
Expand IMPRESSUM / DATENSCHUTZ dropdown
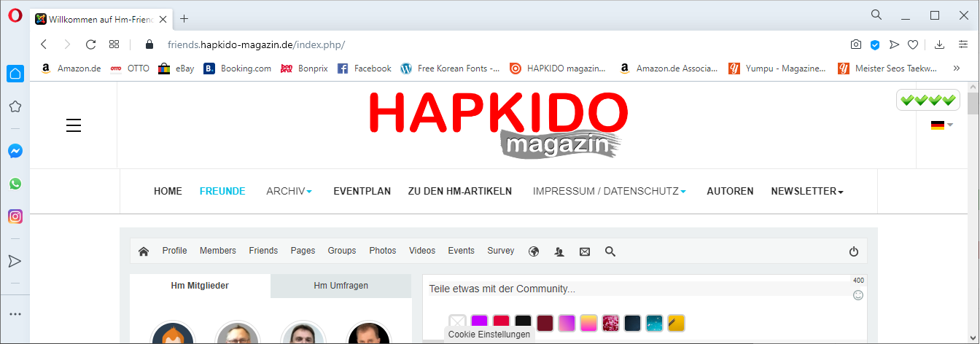pos(609,191)
